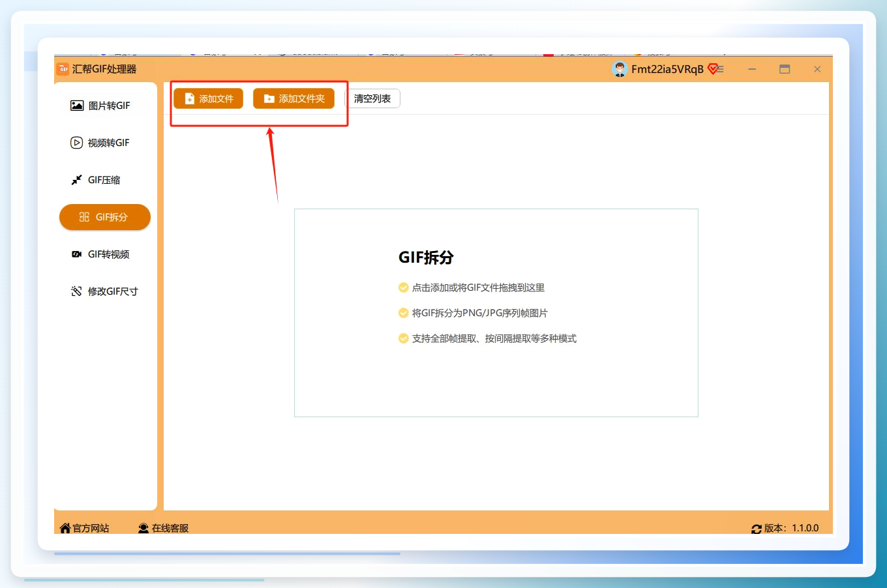This screenshot has width=887, height=588.
Task: Click the 视频转GIF play icon
Action: tap(76, 143)
